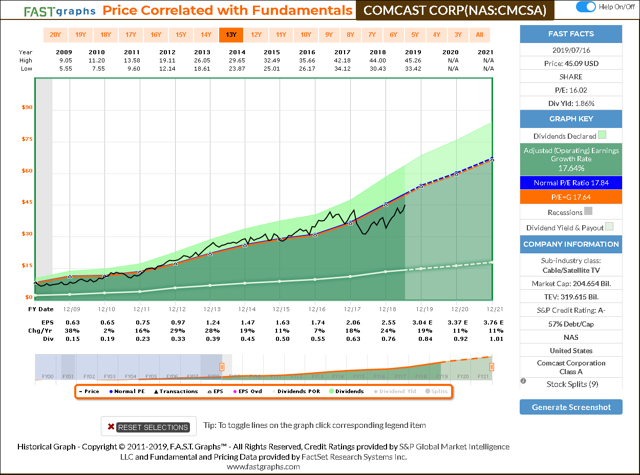Viewport: 640px width, 475px height.
Task: Click the Market Cap: 204.654 Bil. entry
Action: coord(571,284)
